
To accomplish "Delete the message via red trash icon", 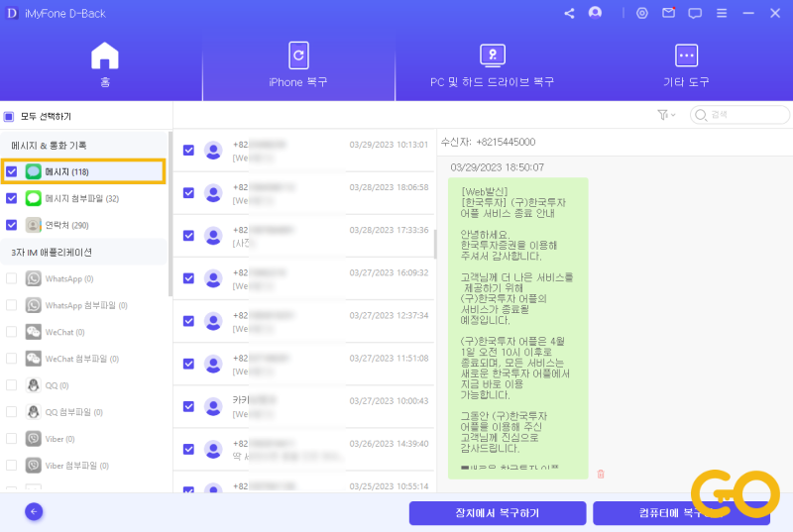I will tap(601, 474).
